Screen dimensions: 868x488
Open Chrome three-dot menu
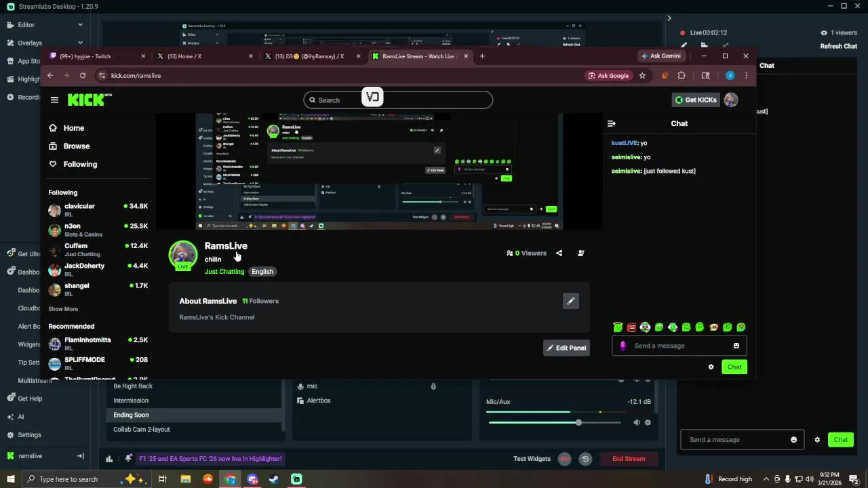click(x=746, y=76)
